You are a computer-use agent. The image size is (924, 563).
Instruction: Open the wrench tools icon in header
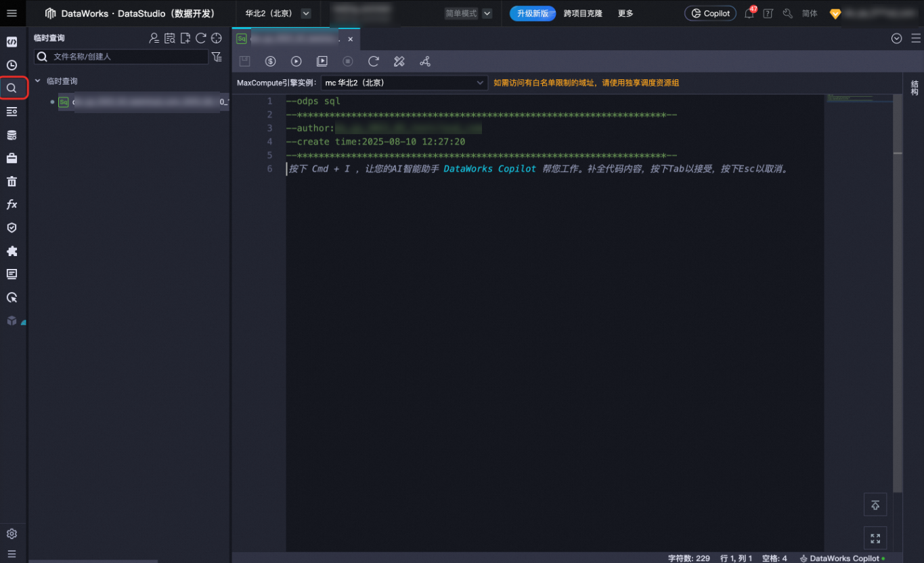pyautogui.click(x=788, y=13)
